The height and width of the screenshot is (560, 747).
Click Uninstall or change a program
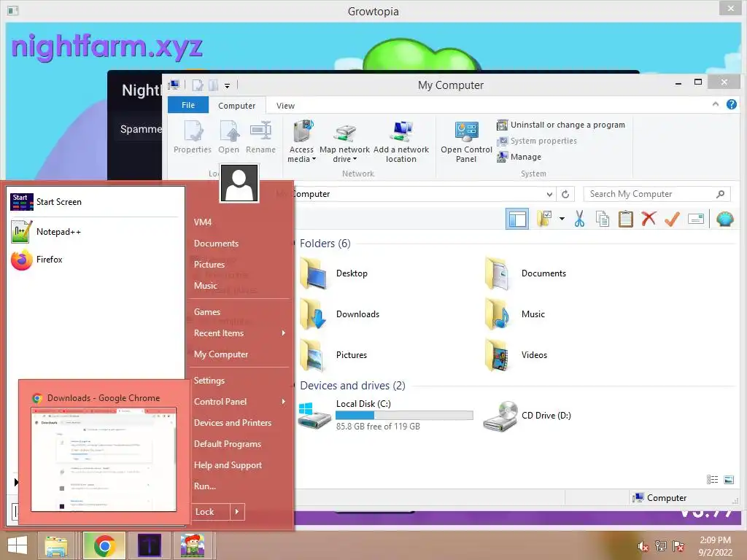[561, 125]
